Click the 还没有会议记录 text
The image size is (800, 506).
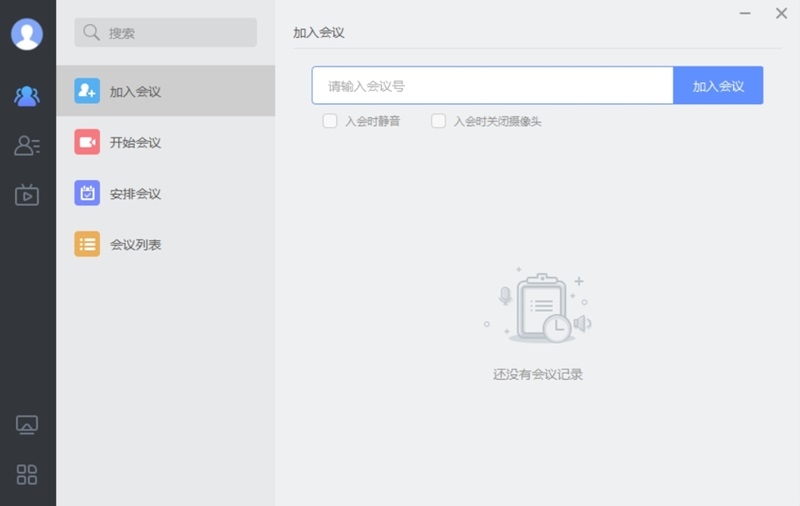pos(538,375)
